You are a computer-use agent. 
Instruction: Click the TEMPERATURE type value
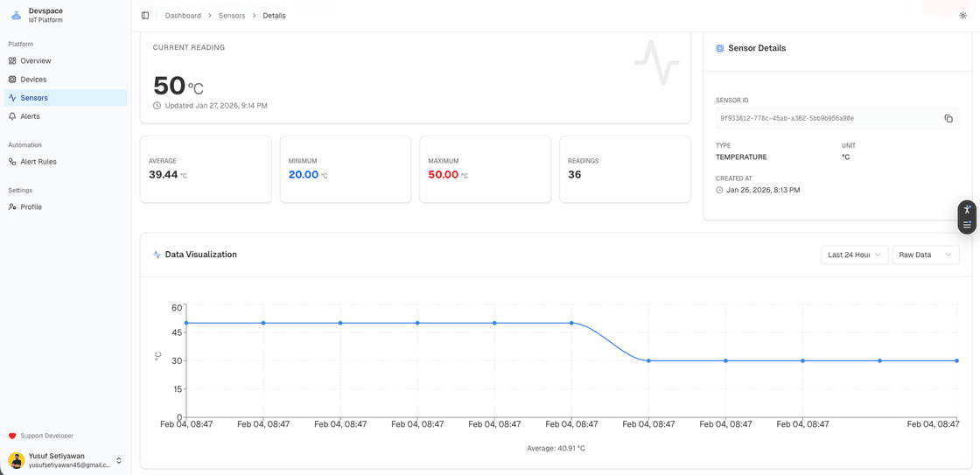point(741,157)
